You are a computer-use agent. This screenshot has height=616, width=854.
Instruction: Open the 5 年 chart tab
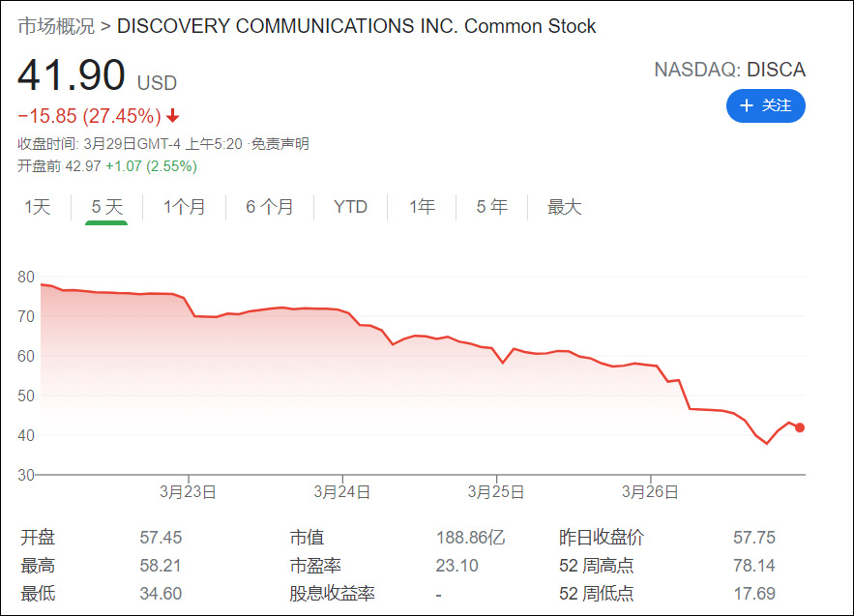(491, 207)
